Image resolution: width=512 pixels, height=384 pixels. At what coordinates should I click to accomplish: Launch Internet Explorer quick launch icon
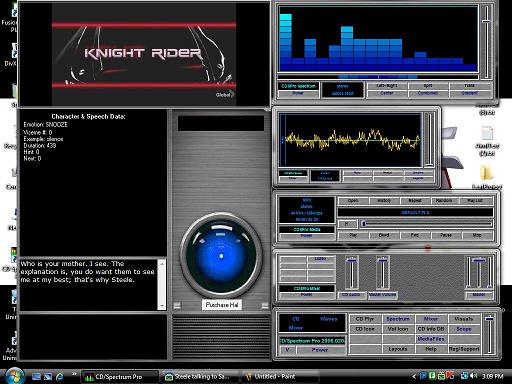(x=60, y=377)
